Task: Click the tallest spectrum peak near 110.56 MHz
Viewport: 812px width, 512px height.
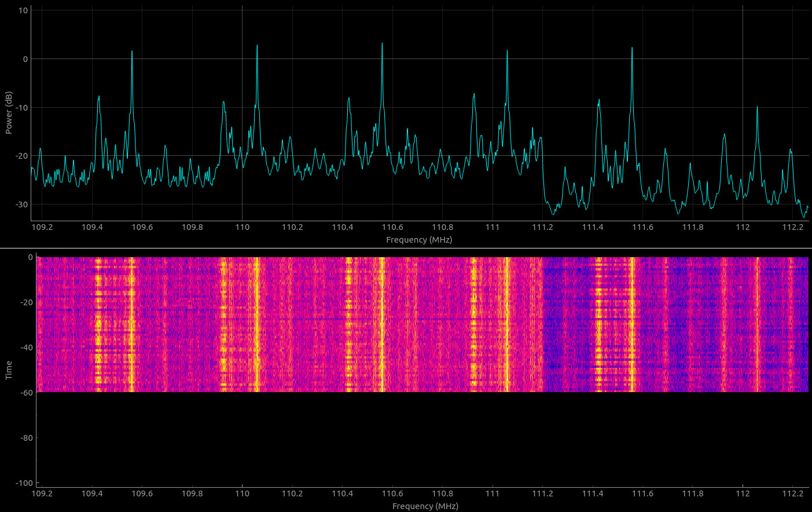Action: coord(382,43)
